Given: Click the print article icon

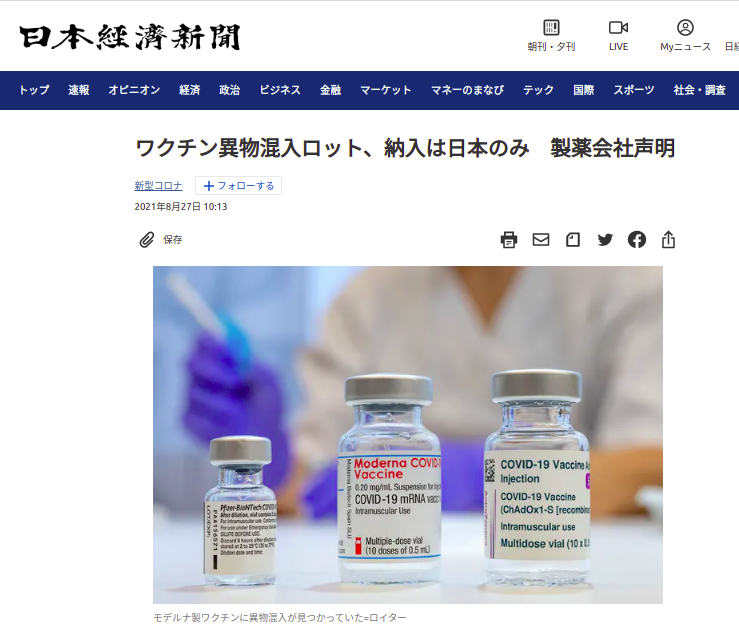Looking at the screenshot, I should (509, 240).
